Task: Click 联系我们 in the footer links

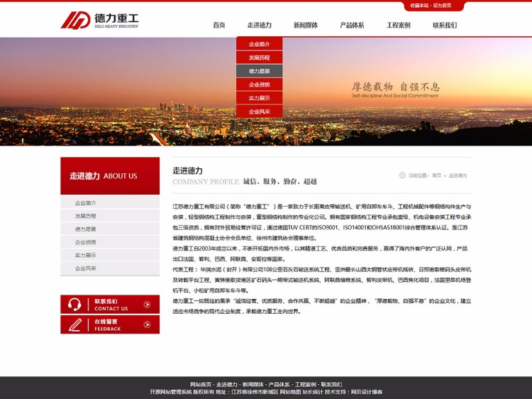Action: coord(331,384)
